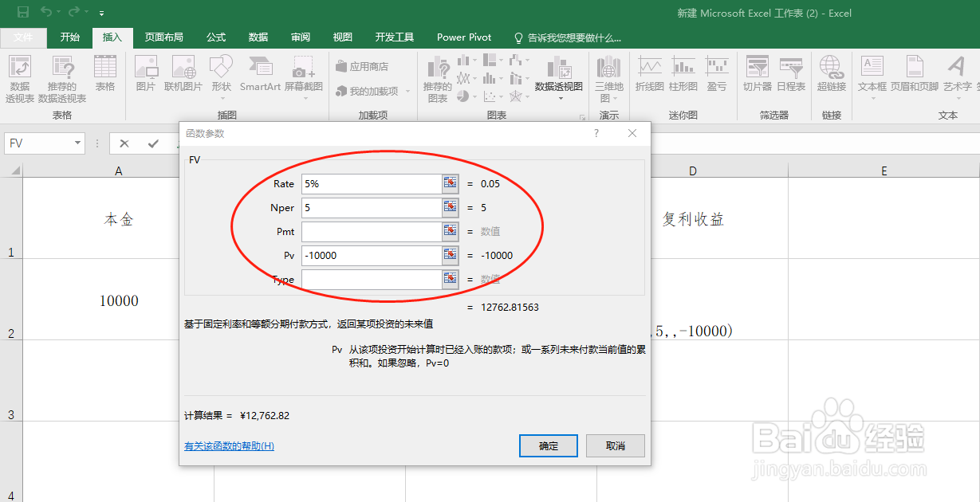Viewport: 980px width, 502px height.
Task: Open the Name Box dropdown showing FV
Action: click(78, 143)
